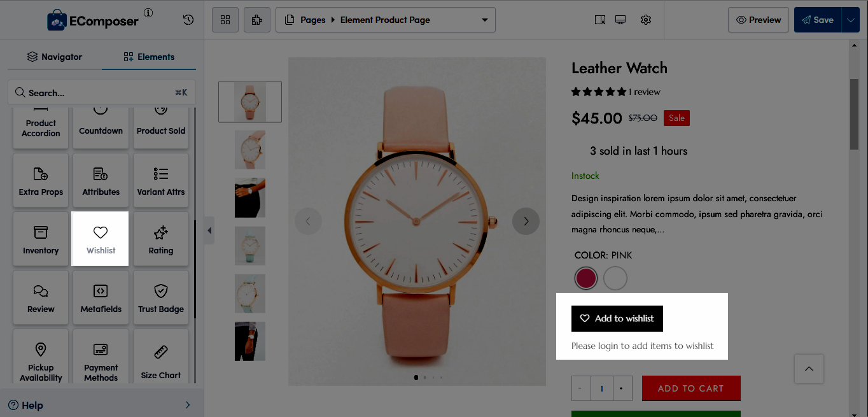The image size is (868, 417).
Task: Click the ADD TO CART button
Action: (x=691, y=388)
